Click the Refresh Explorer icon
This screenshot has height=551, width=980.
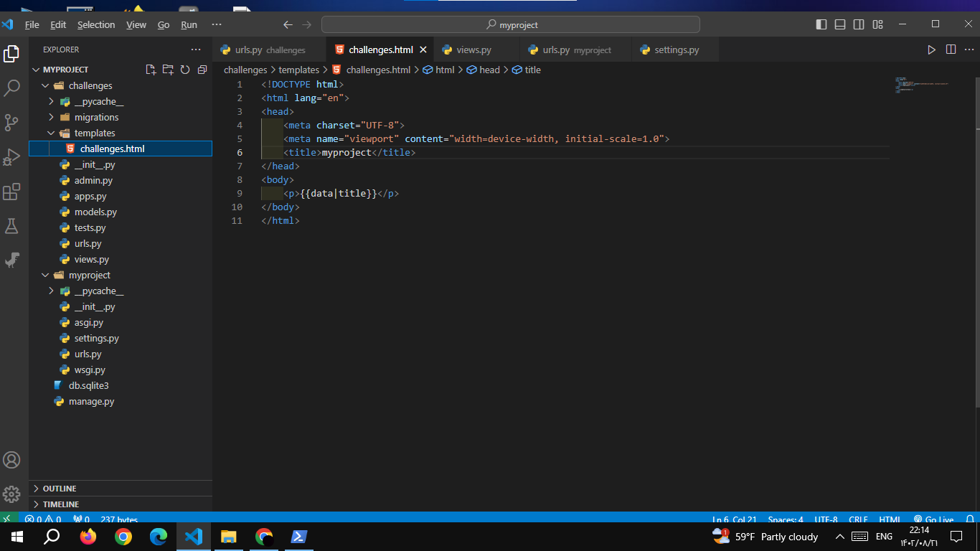pos(185,70)
